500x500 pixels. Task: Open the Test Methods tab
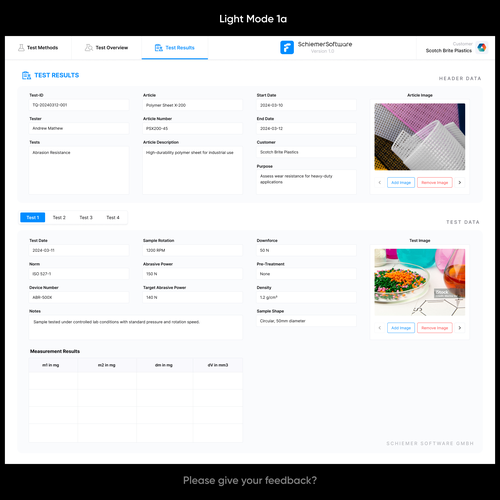pos(38,48)
